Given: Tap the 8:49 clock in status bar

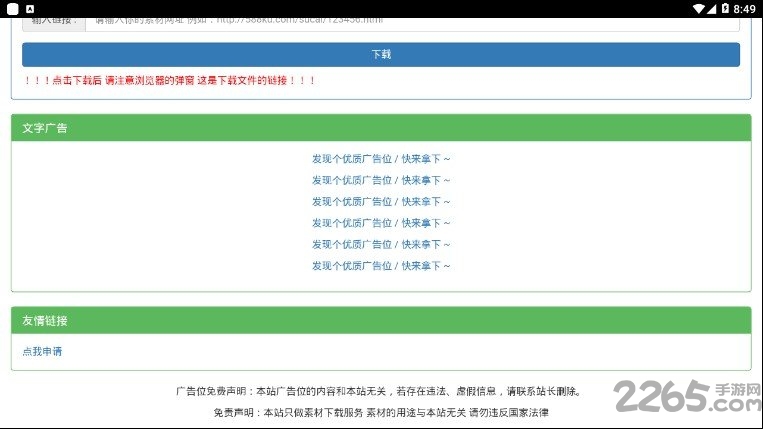Looking at the screenshot, I should click(745, 9).
